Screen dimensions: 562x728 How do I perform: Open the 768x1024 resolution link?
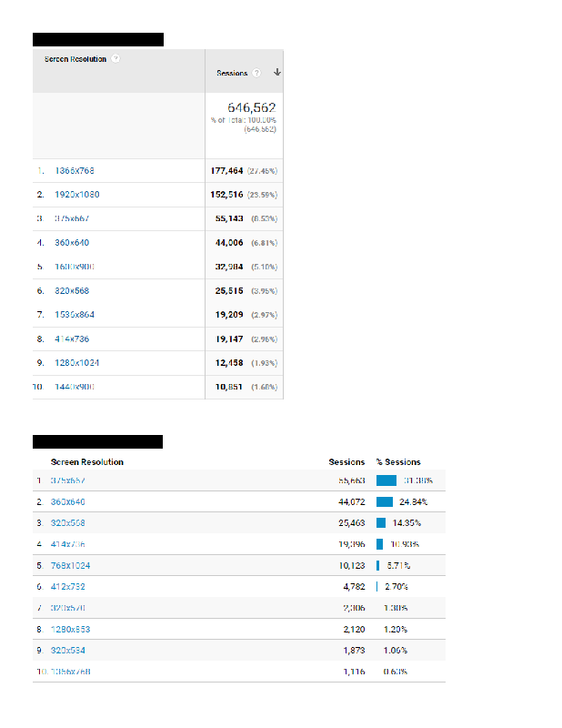pyautogui.click(x=71, y=565)
